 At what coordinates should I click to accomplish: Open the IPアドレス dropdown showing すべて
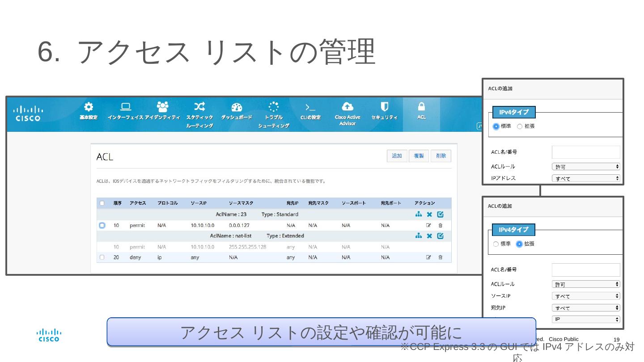pyautogui.click(x=586, y=178)
